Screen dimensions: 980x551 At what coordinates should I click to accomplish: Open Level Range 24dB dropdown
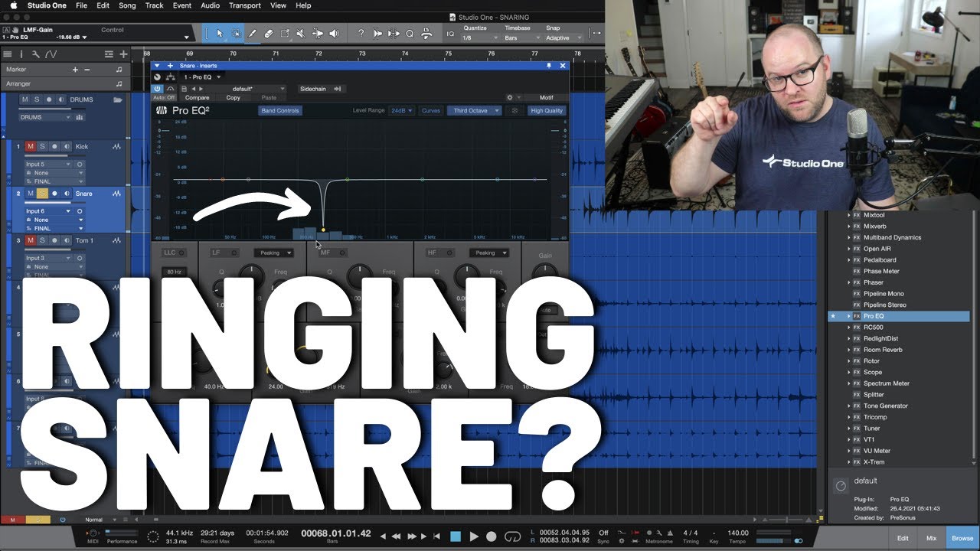click(401, 110)
